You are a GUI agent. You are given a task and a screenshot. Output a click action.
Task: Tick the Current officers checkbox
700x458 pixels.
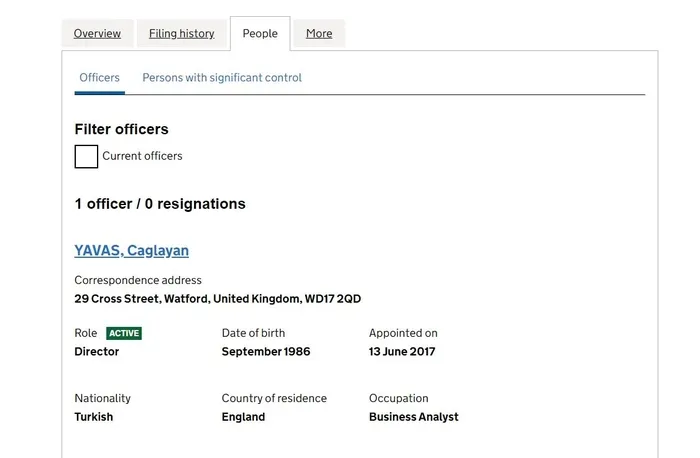pyautogui.click(x=86, y=156)
